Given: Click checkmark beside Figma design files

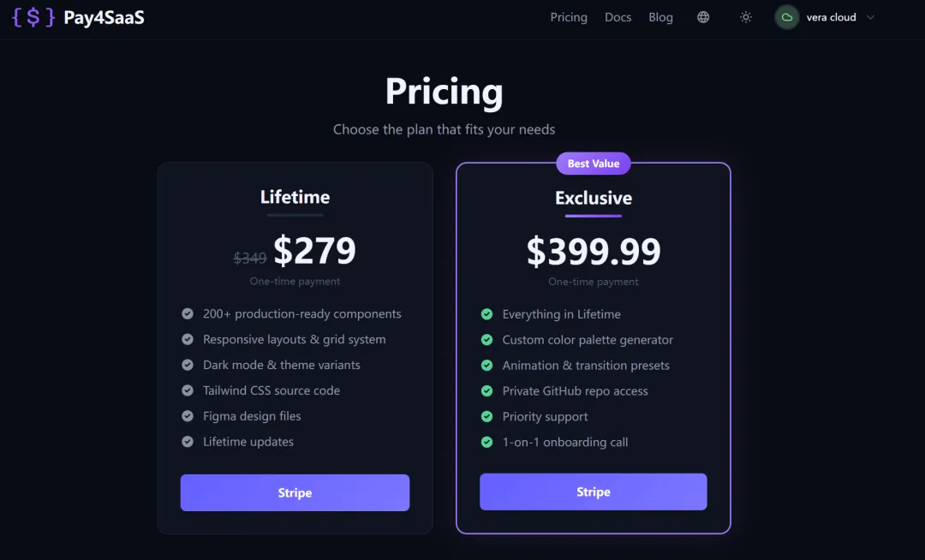Looking at the screenshot, I should coord(188,416).
